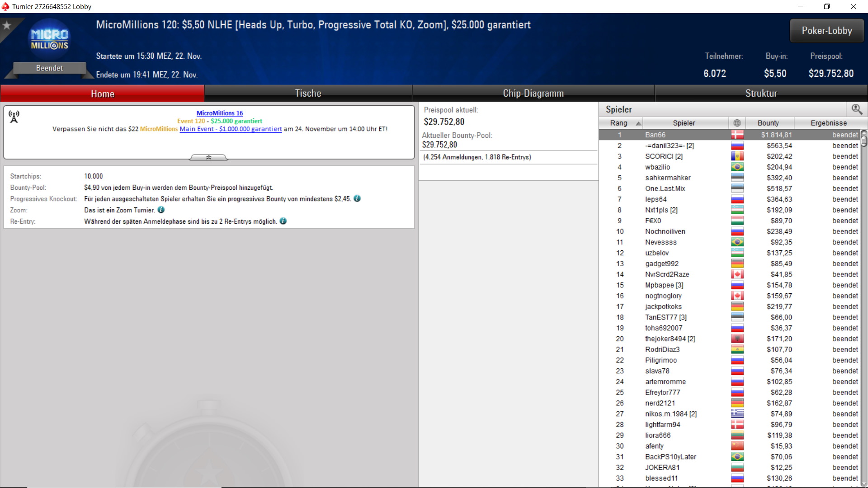Viewport: 868px width, 488px height.
Task: Sort by Ergebnisse column header
Action: point(828,123)
